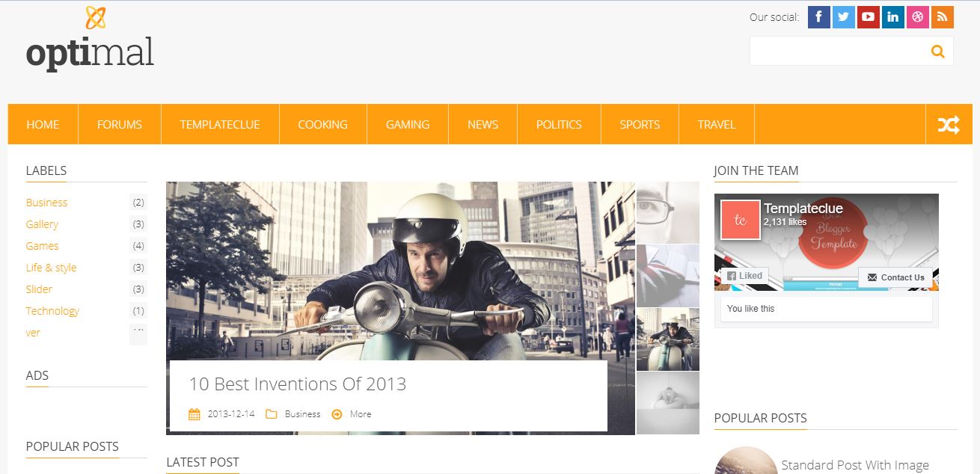Click the 2,131 likes text
The image size is (980, 474).
pyautogui.click(x=785, y=222)
